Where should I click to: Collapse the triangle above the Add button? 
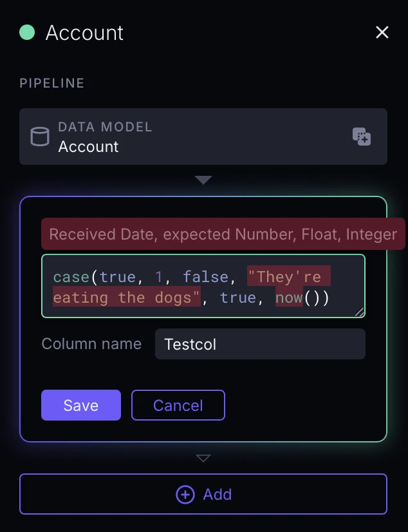tap(203, 458)
